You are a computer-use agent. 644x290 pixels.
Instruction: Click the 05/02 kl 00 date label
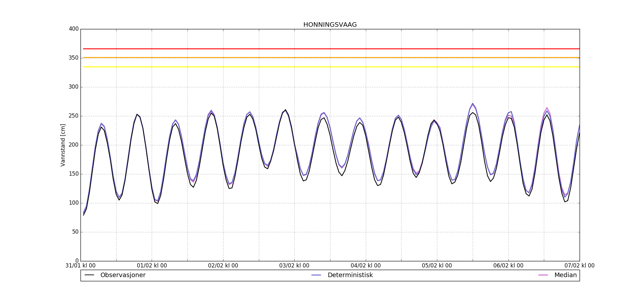click(437, 266)
